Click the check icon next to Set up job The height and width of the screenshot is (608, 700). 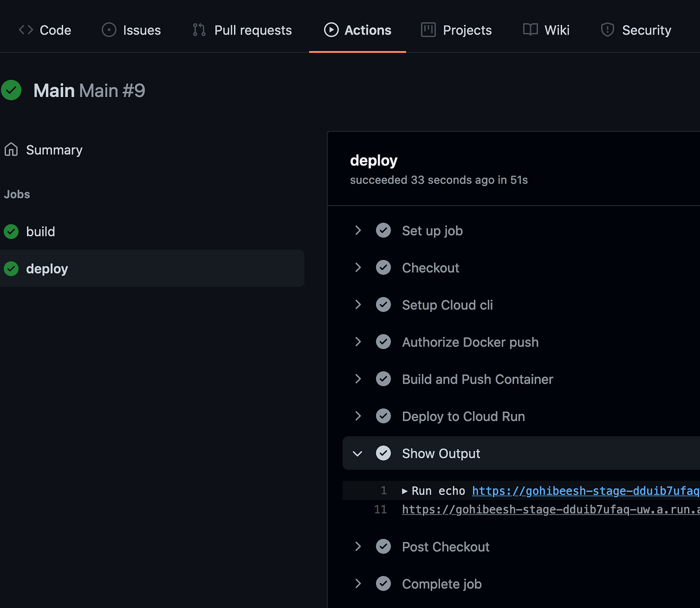383,230
